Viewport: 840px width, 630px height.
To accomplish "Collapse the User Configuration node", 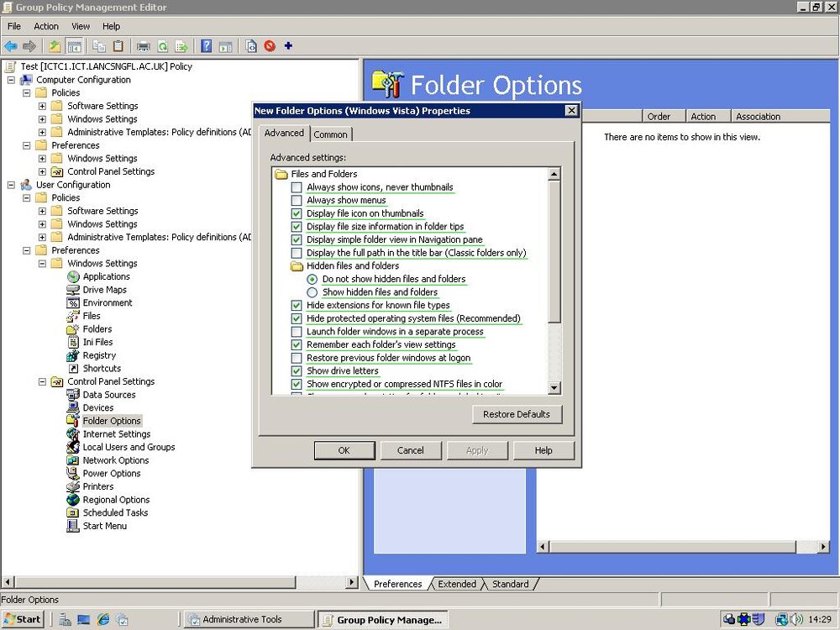I will [11, 185].
